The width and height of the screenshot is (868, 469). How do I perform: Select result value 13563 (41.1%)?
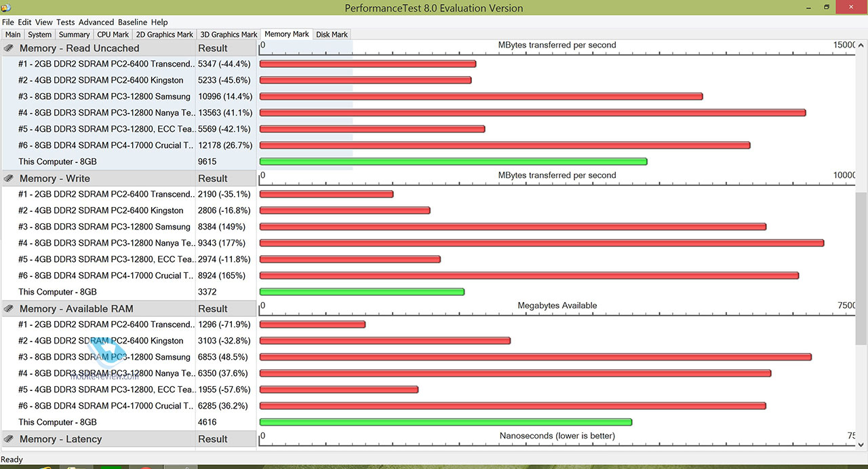pyautogui.click(x=225, y=113)
